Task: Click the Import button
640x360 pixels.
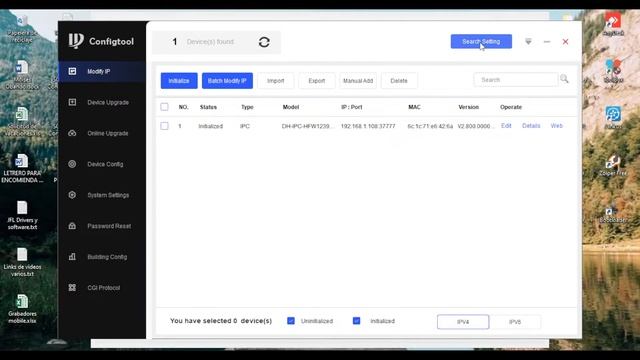Action: (276, 81)
